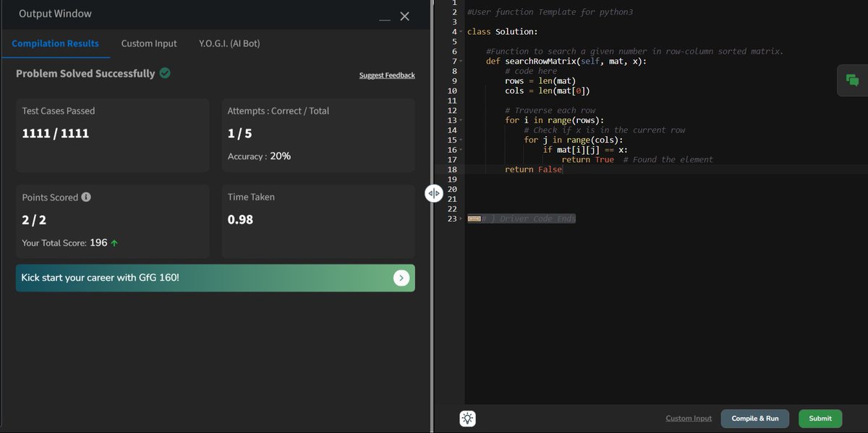Screen dimensions: 868x433
Task: Click the green solved checkmark badge
Action: click(165, 73)
